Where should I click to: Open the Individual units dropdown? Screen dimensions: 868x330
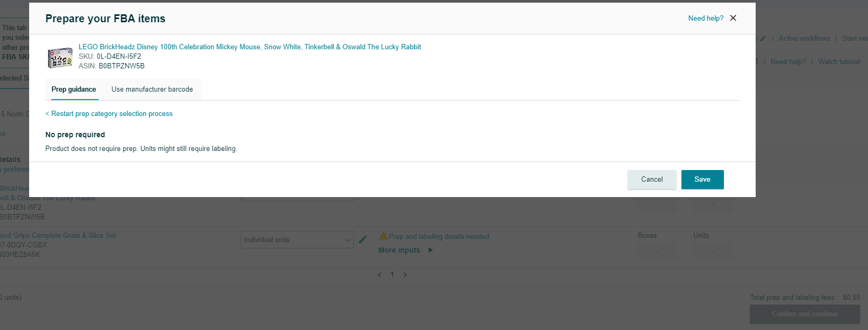click(x=297, y=240)
